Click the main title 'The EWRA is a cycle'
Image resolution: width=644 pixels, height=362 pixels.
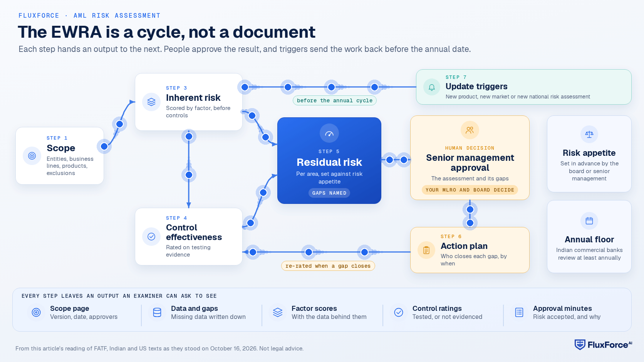[166, 32]
